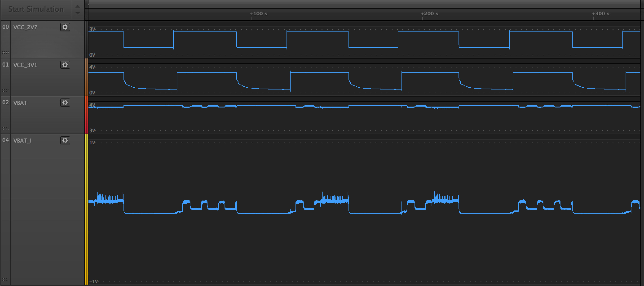Grab the VCC_3V1 channel resize grip
The height and width of the screenshot is (286, 644).
click(5, 91)
